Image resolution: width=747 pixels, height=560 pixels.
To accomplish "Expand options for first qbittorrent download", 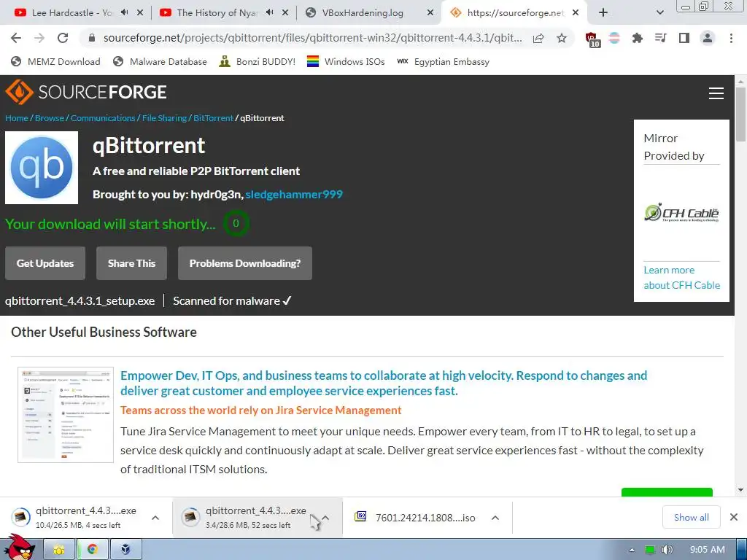I will tap(155, 518).
